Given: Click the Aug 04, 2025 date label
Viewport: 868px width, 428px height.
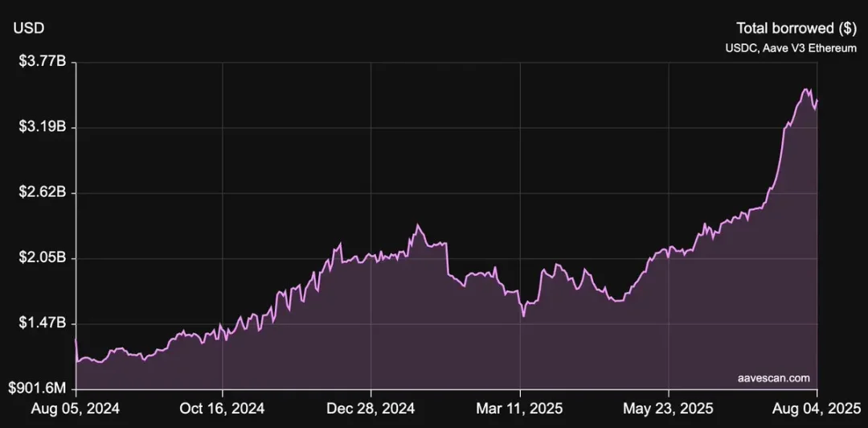Looking at the screenshot, I should pos(815,409).
